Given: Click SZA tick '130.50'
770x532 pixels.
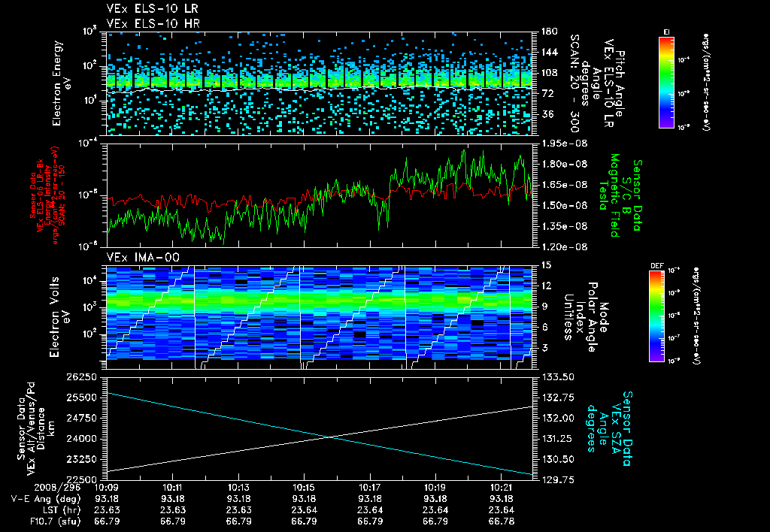Looking at the screenshot, I should tap(558, 459).
